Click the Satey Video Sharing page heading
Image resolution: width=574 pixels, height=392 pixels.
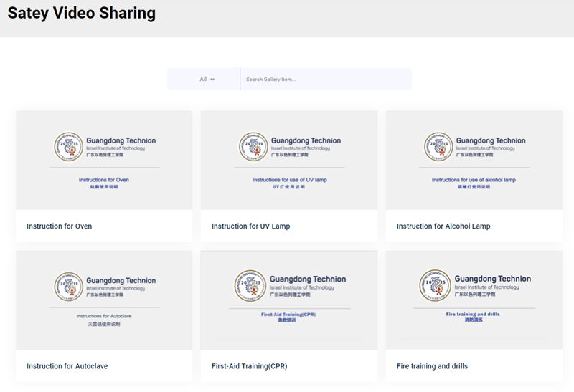(x=81, y=14)
